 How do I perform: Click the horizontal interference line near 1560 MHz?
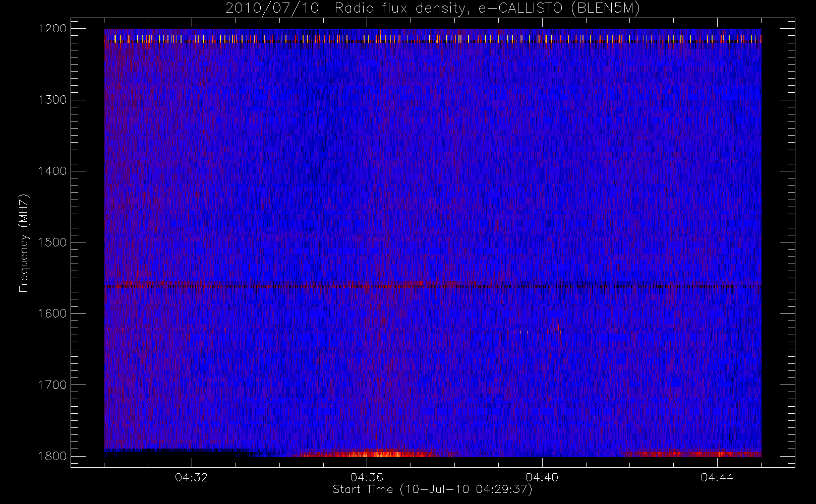coord(433,286)
